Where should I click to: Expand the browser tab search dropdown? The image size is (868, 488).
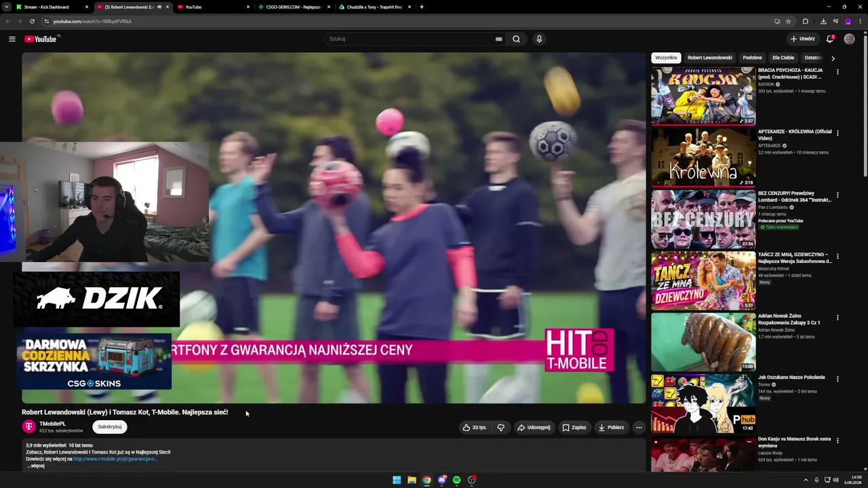pos(7,7)
